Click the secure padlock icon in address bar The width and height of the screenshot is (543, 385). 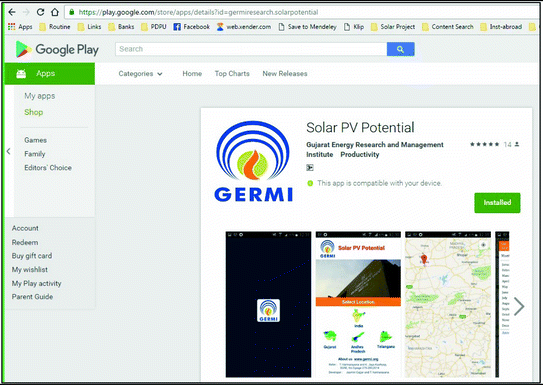tap(72, 12)
